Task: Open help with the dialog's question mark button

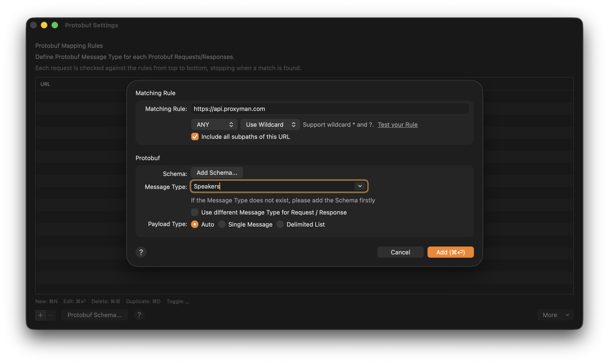Action: pos(141,252)
